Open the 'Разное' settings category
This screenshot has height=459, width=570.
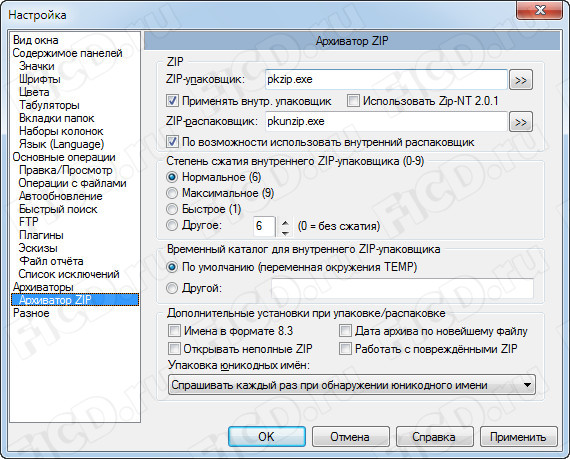coord(31,313)
